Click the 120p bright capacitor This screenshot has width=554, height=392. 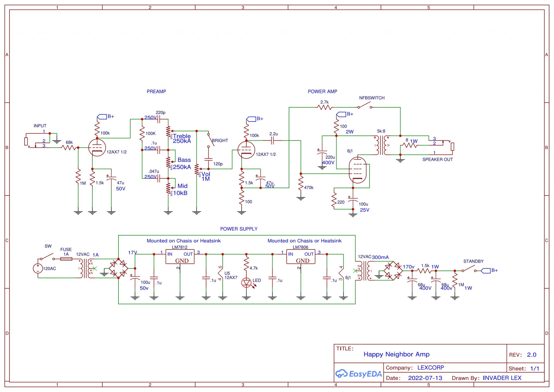pyautogui.click(x=208, y=159)
